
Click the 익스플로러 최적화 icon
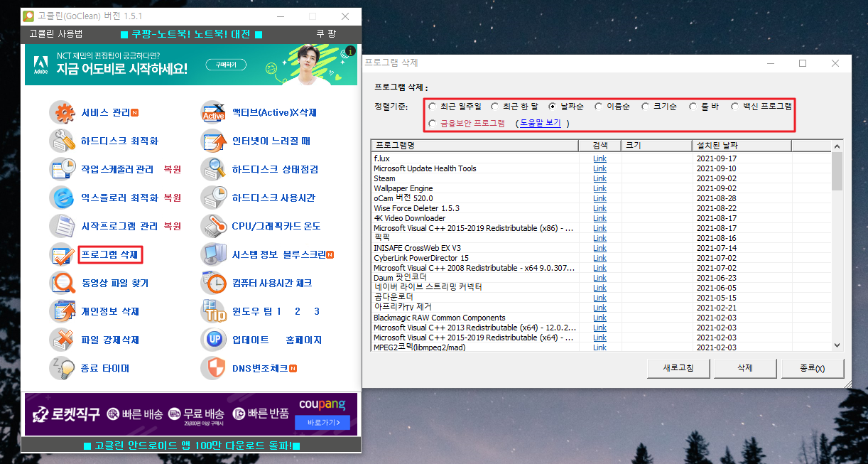click(x=63, y=198)
